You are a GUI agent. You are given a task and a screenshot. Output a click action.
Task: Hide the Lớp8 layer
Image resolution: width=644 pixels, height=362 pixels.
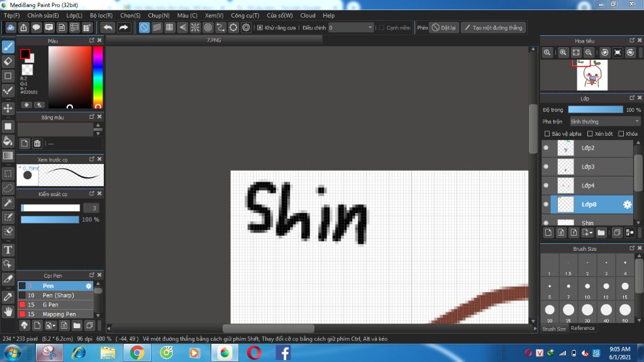click(x=546, y=204)
